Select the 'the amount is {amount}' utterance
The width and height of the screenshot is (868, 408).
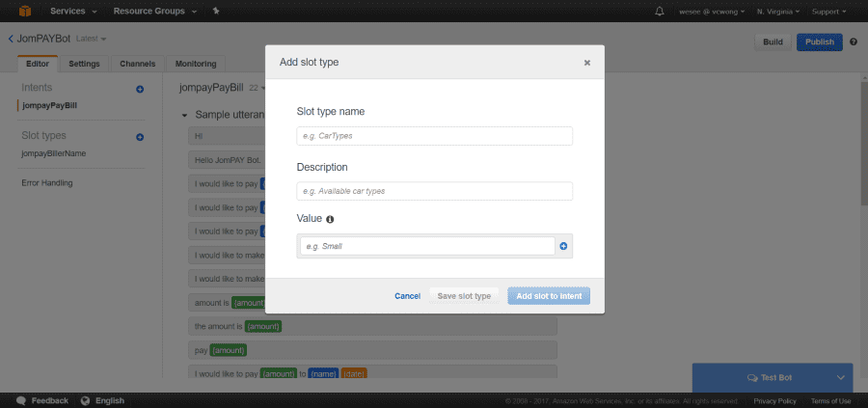(372, 327)
